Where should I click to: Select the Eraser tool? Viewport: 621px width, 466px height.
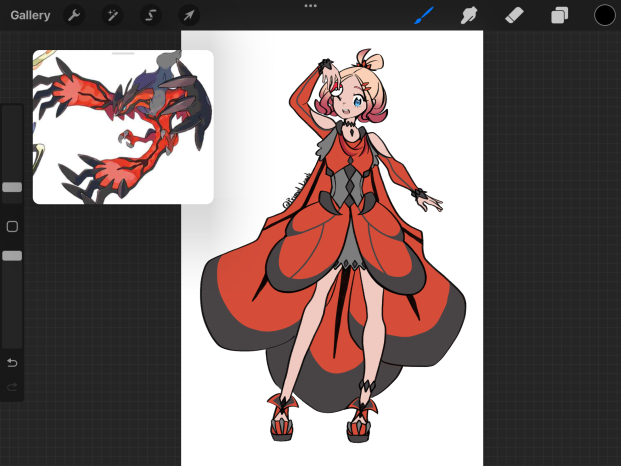[x=514, y=15]
